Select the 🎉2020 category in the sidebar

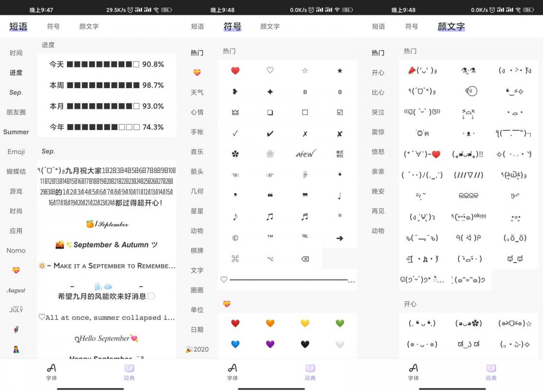(198, 349)
